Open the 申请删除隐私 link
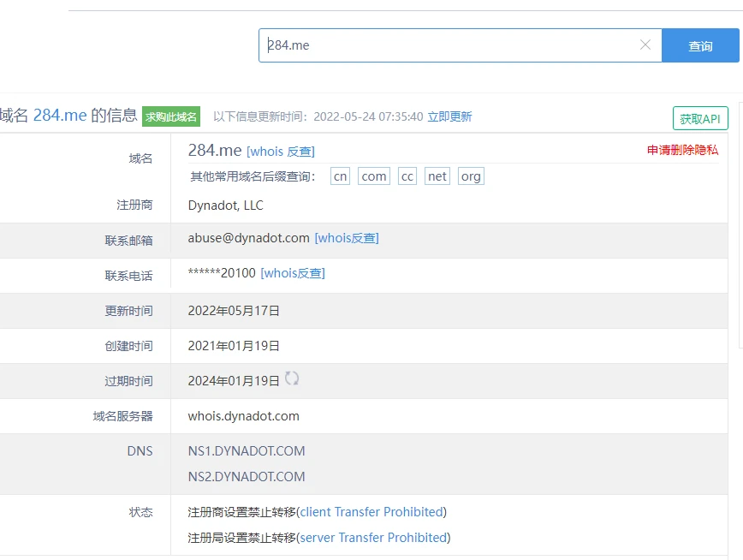The height and width of the screenshot is (560, 743). click(x=682, y=150)
